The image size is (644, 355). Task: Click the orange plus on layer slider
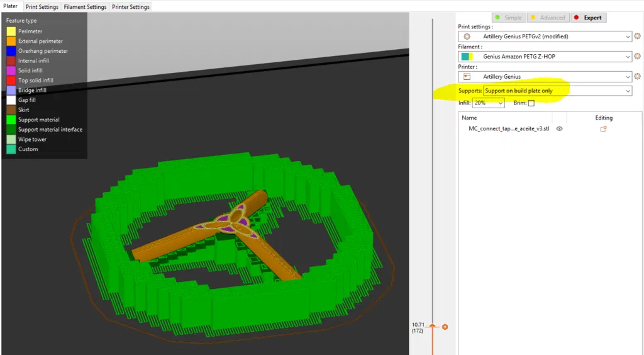pyautogui.click(x=445, y=327)
